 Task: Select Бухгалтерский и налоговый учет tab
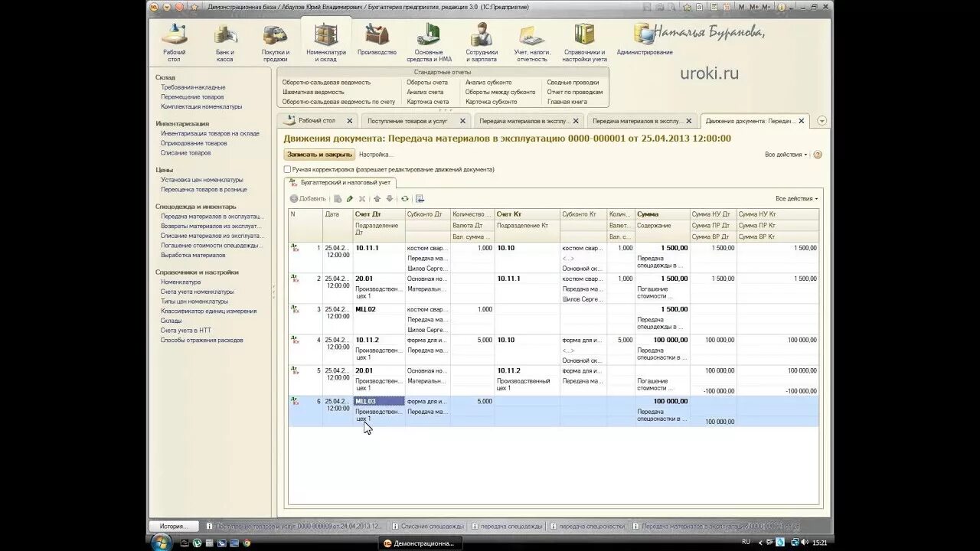tap(340, 182)
